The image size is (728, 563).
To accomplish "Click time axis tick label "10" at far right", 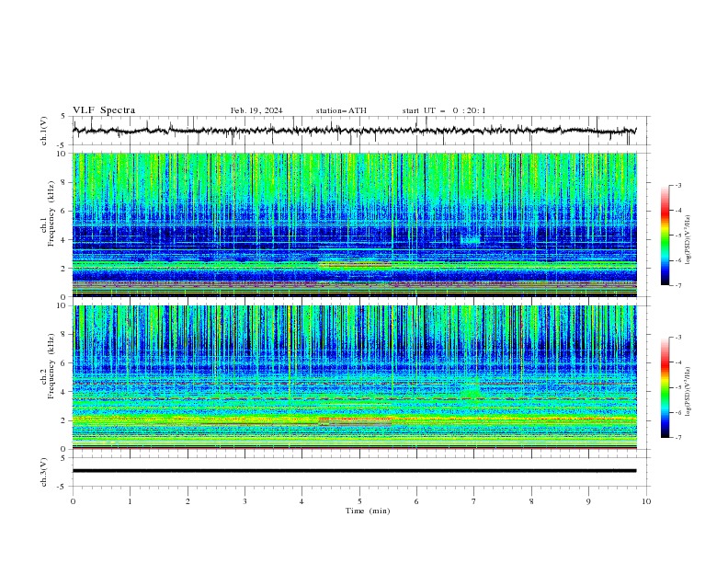I will click(646, 501).
